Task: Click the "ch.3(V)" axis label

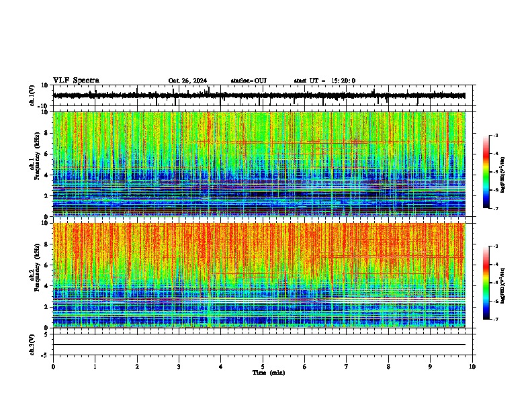Action: click(x=32, y=345)
